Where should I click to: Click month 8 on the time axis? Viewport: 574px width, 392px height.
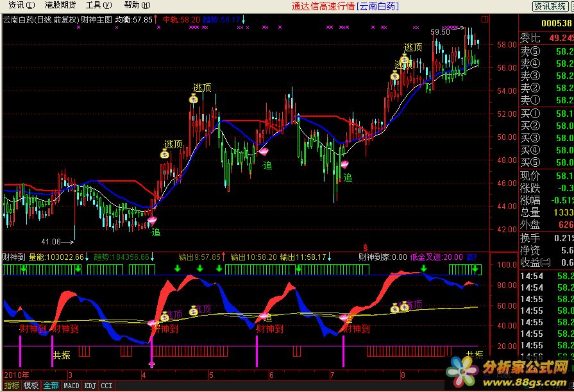point(403,375)
